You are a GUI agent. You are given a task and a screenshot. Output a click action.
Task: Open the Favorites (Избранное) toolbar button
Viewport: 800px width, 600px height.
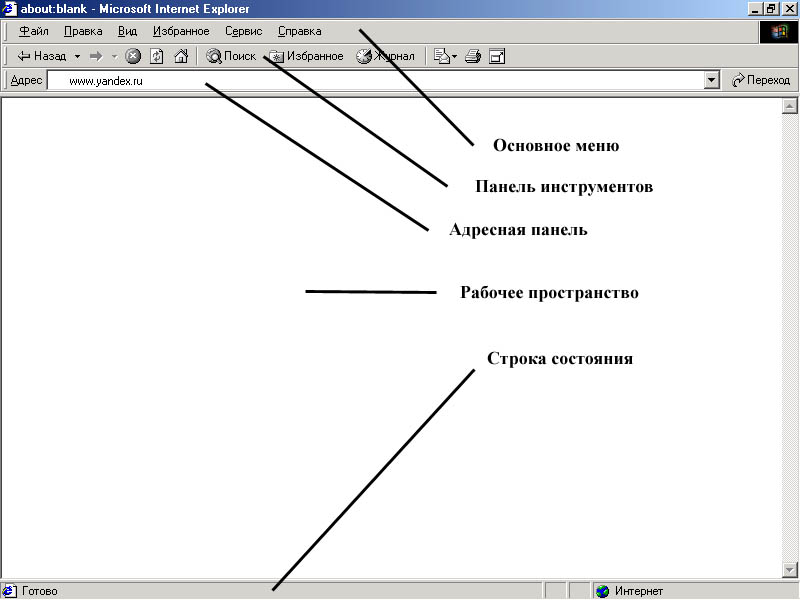point(306,56)
